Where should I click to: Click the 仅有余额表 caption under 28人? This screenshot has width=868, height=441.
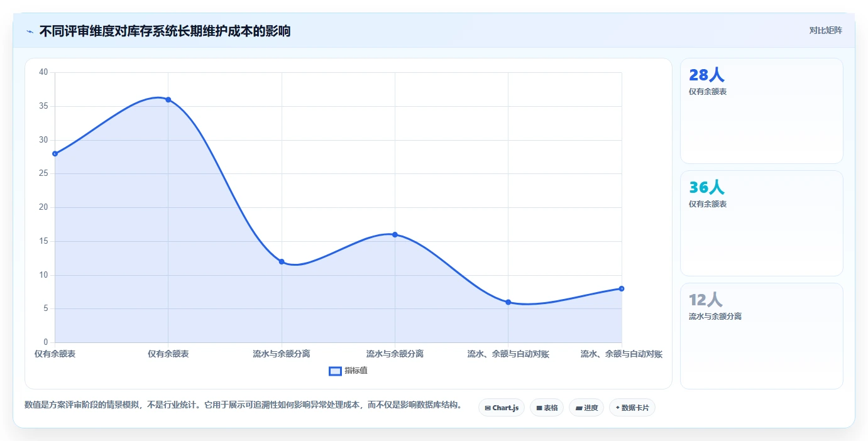pyautogui.click(x=708, y=92)
